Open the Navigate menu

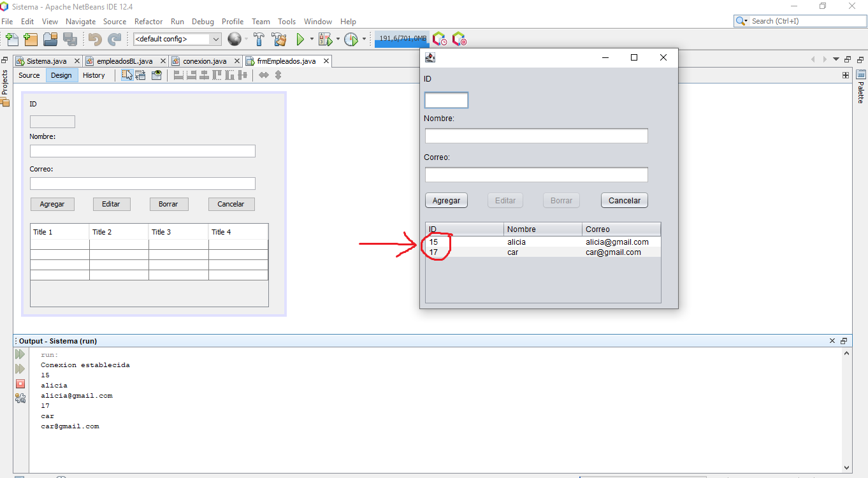[80, 22]
